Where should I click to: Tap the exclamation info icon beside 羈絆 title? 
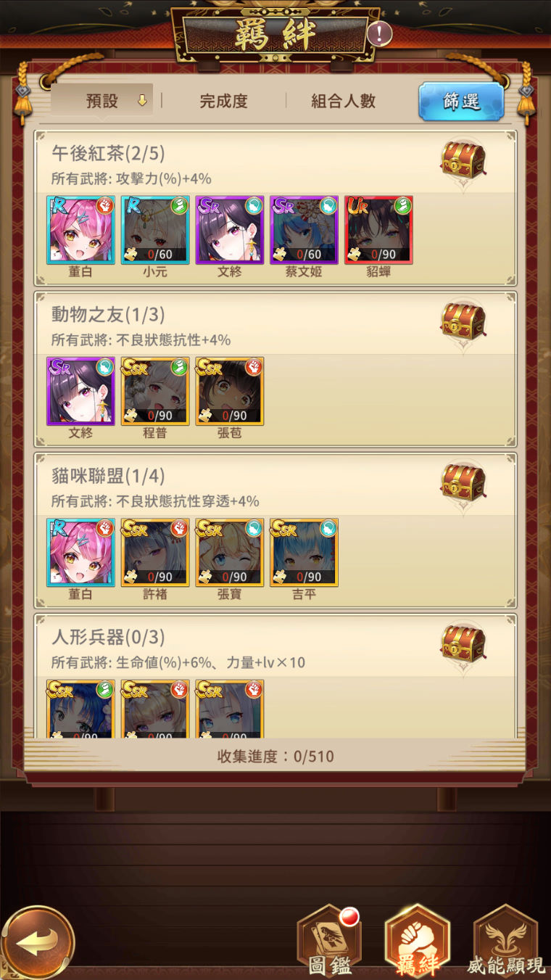379,33
